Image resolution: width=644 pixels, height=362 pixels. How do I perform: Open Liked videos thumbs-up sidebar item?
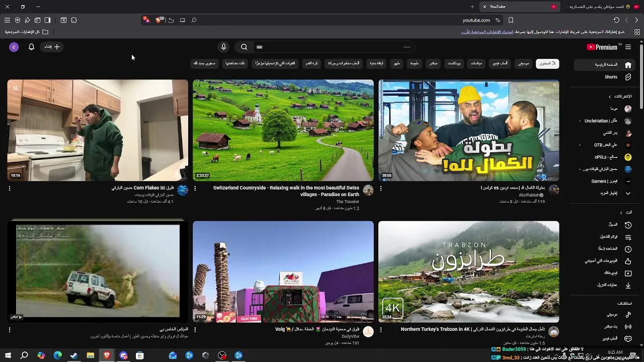605,261
